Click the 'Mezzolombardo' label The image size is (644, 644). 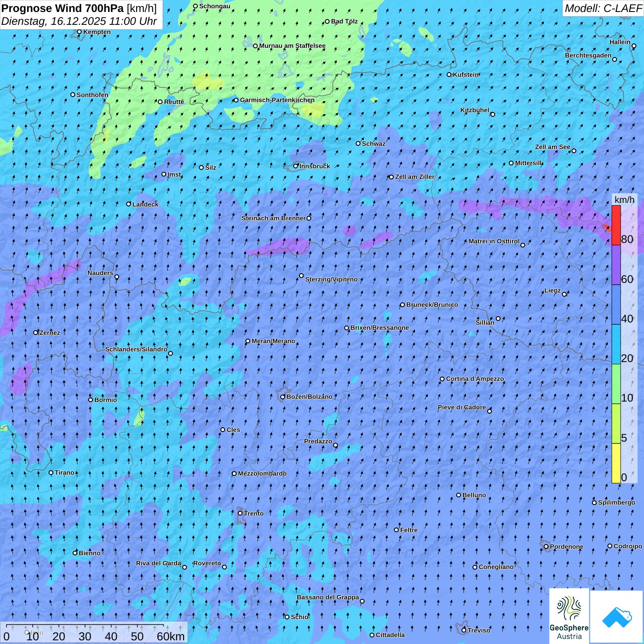tap(262, 473)
